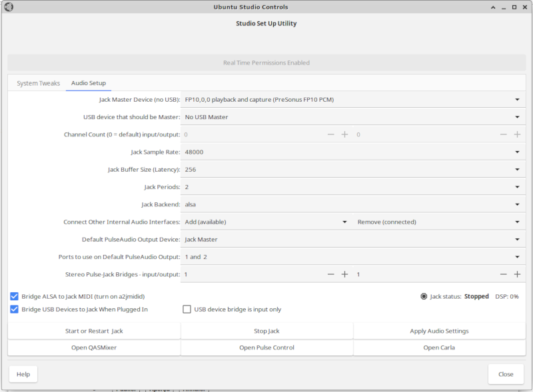Enable USB device bridge is input only
The height and width of the screenshot is (392, 533).
click(187, 309)
